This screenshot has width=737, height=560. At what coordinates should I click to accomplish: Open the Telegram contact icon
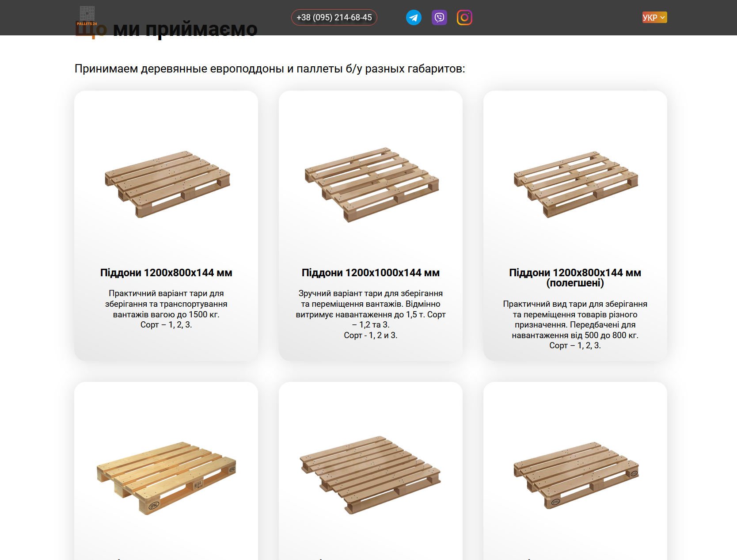(414, 18)
